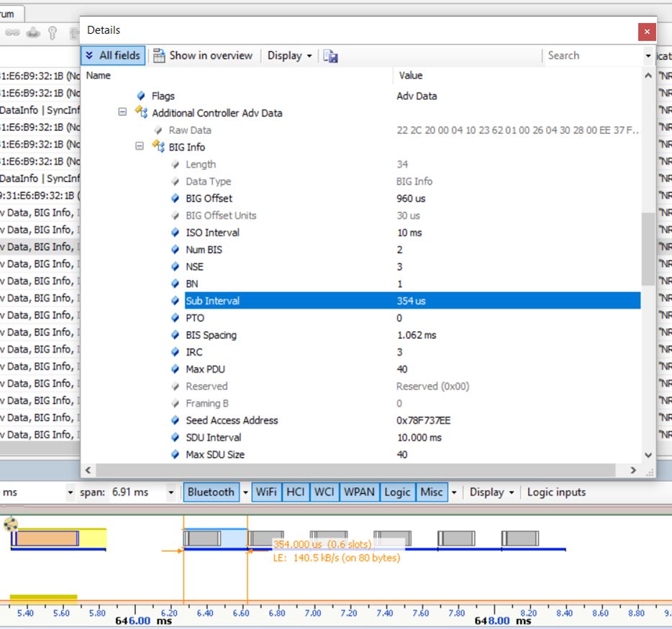This screenshot has width=672, height=629.
Task: Click the cookie marker icon on timeline
Action: pos(10,524)
